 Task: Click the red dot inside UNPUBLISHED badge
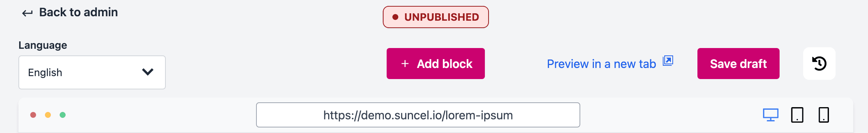[x=395, y=17]
